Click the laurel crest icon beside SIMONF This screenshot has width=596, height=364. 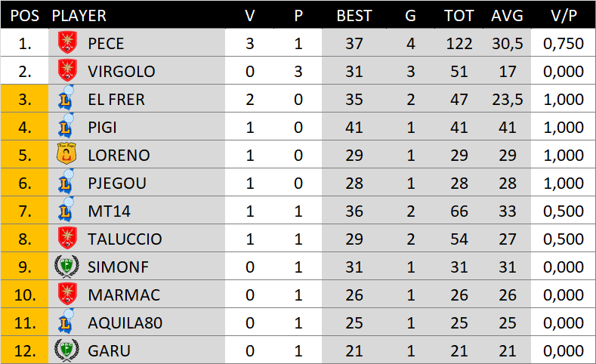point(67,267)
